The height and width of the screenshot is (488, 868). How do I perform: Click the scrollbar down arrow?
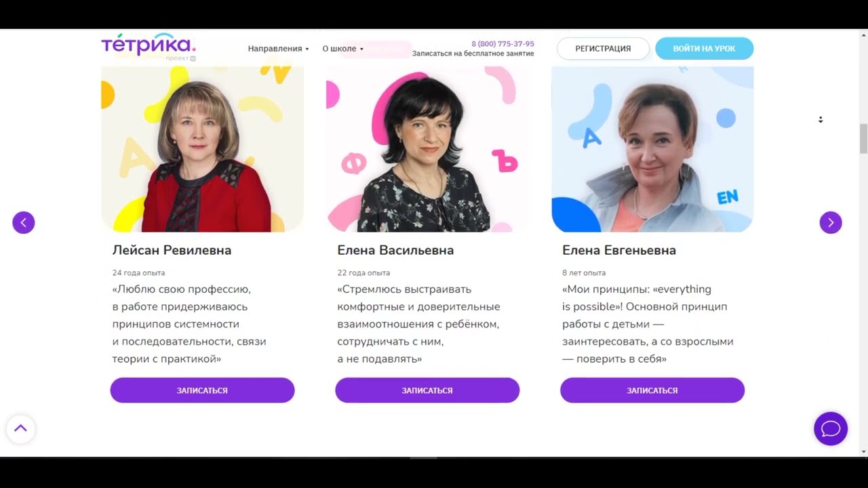[863, 451]
